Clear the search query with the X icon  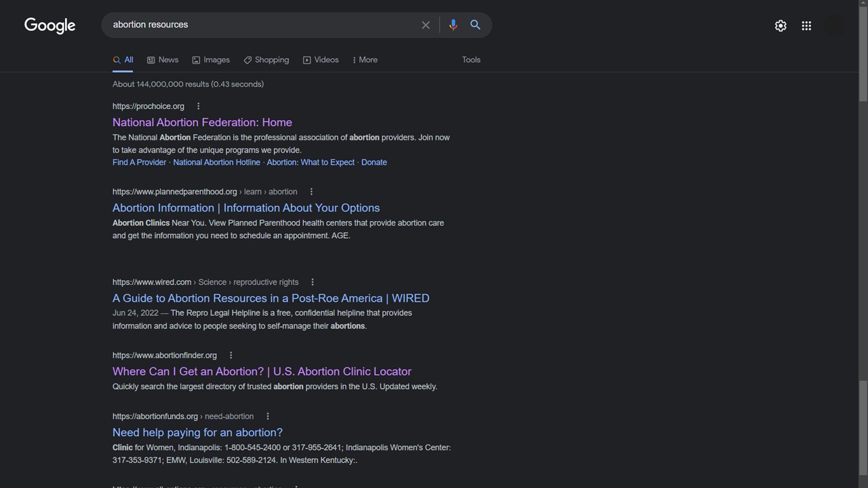click(x=425, y=24)
